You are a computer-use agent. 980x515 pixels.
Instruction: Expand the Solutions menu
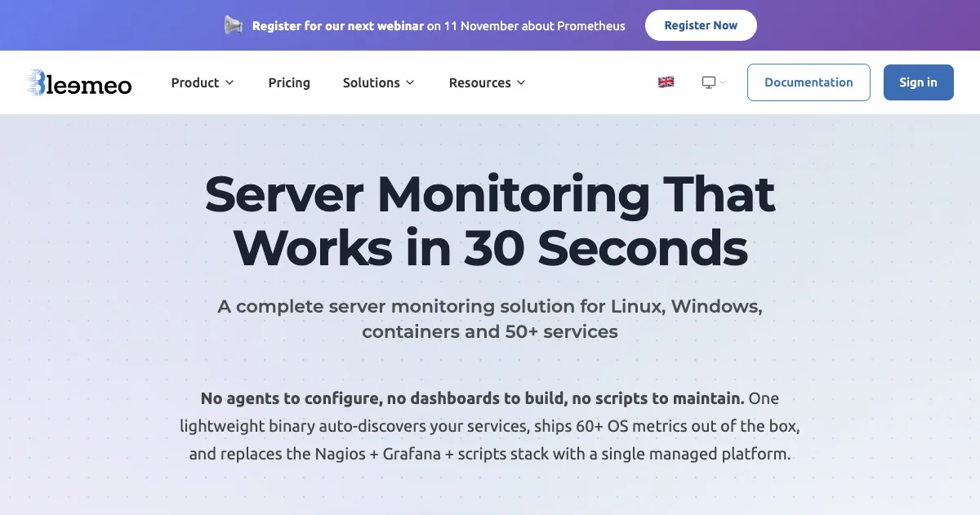(379, 82)
